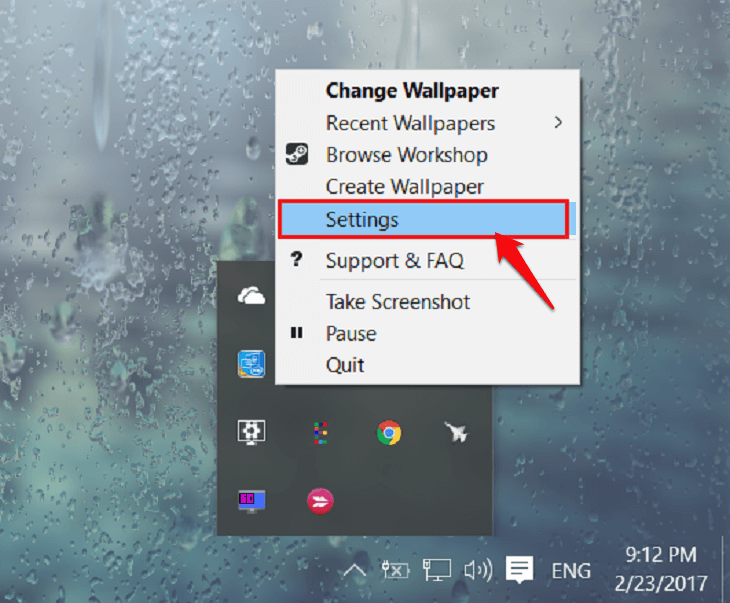
Task: Collapse hidden tray icons with the chevron
Action: tap(355, 570)
